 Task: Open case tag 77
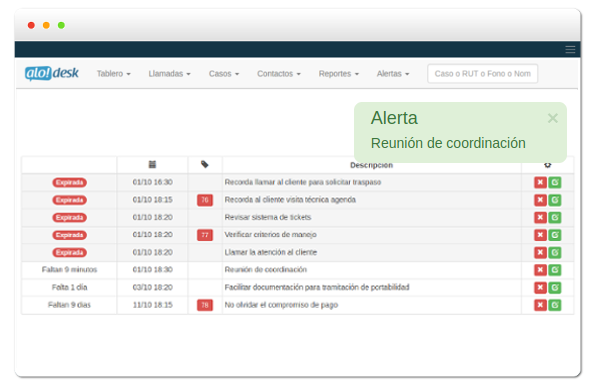(205, 235)
